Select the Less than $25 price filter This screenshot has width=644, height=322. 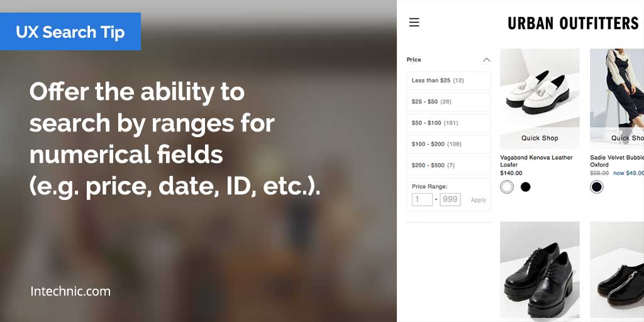[x=448, y=80]
